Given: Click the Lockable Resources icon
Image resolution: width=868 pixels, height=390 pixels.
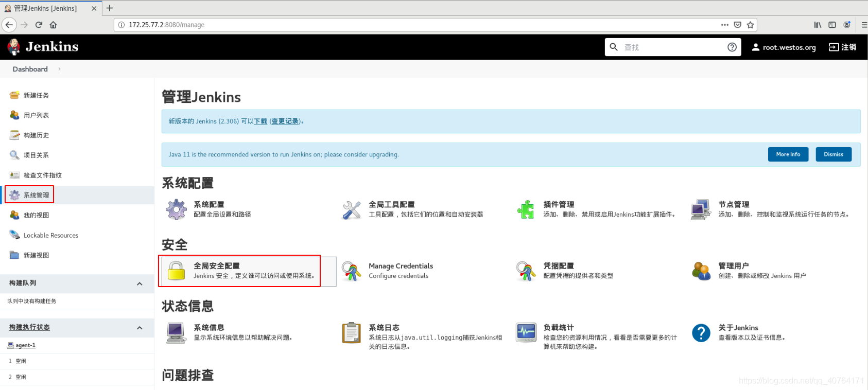Looking at the screenshot, I should click(14, 235).
